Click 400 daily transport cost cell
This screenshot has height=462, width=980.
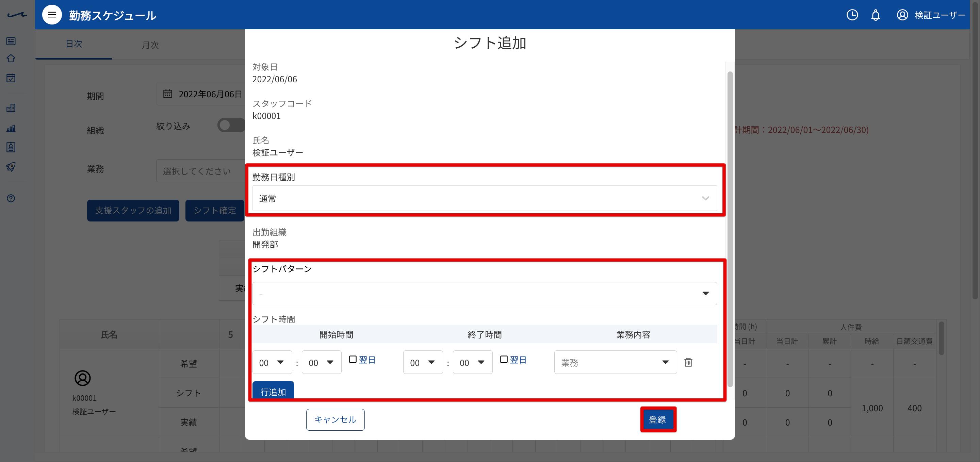pyautogui.click(x=915, y=408)
